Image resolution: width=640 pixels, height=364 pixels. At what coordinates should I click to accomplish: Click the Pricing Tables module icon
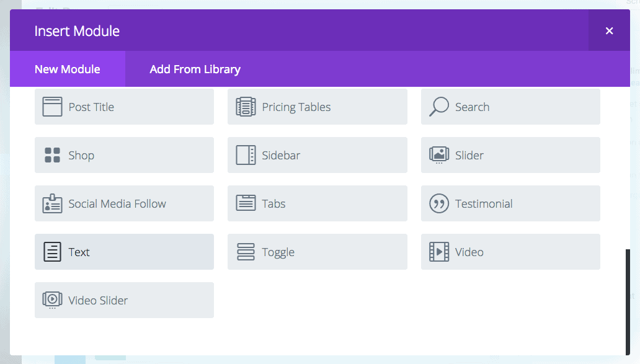click(246, 107)
